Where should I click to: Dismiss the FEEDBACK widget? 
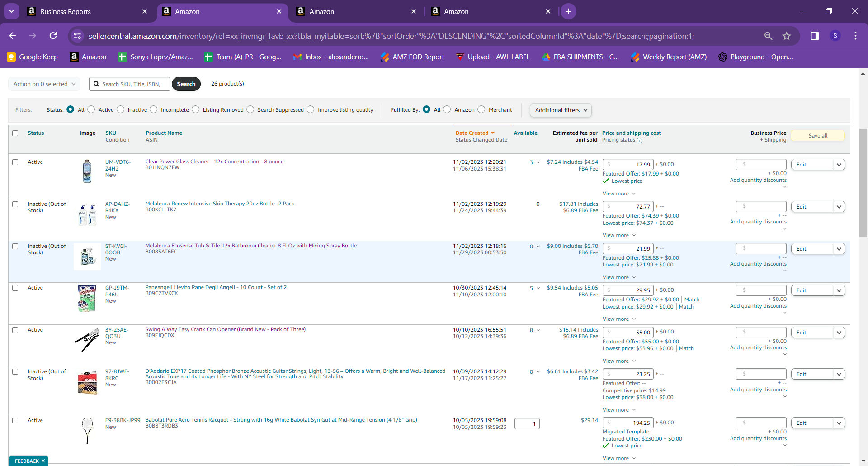43,461
